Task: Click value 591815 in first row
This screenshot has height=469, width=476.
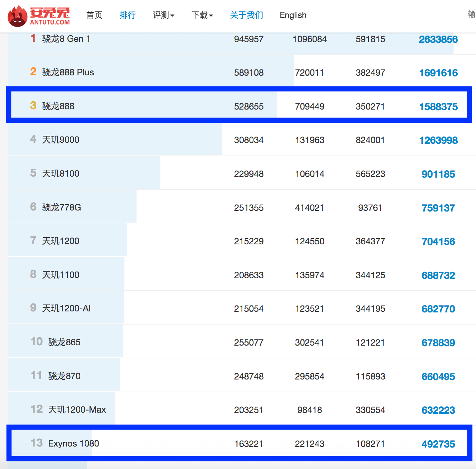Action: pyautogui.click(x=371, y=39)
